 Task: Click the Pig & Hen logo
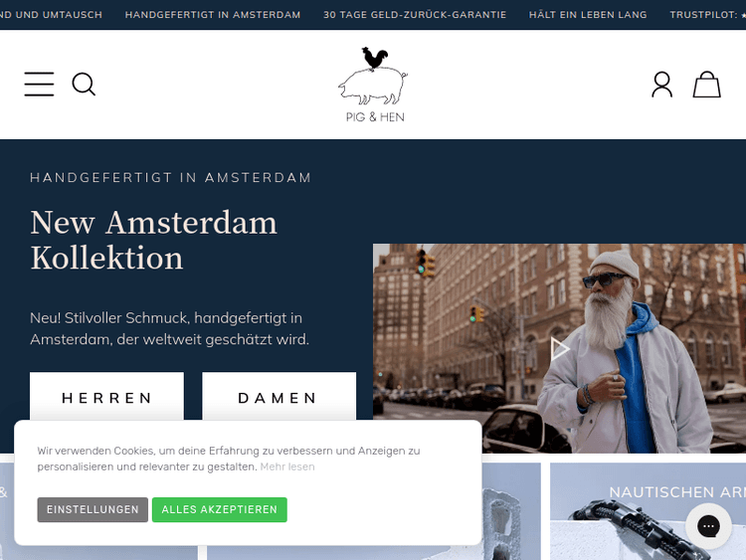[374, 85]
